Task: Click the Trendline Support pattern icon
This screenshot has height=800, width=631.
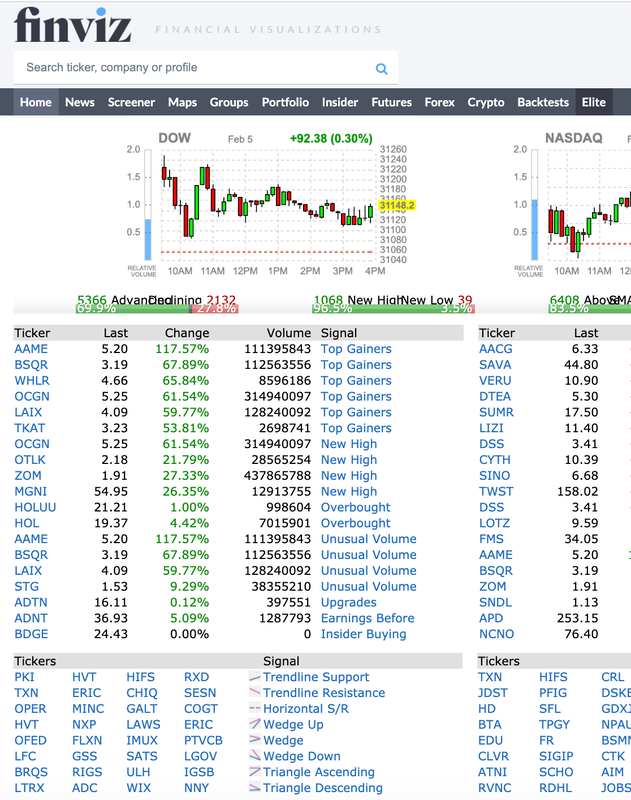Action: pyautogui.click(x=255, y=677)
